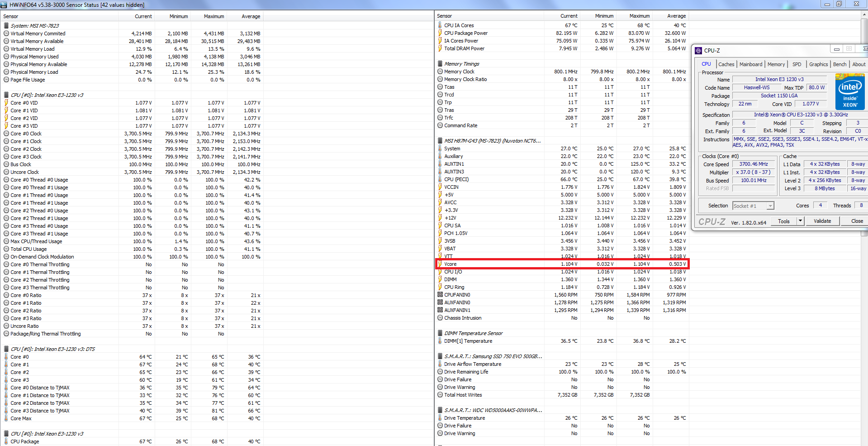Click the Intel Inside Xeon logo

click(850, 92)
